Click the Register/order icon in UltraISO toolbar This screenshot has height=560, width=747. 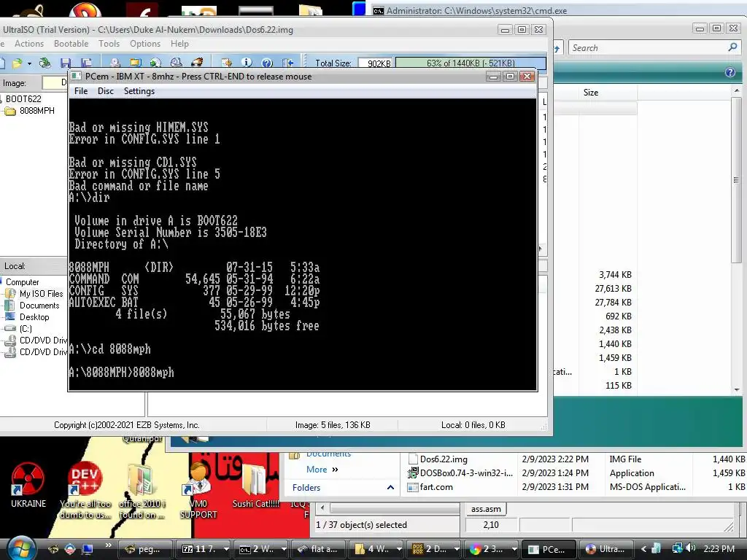(x=226, y=63)
